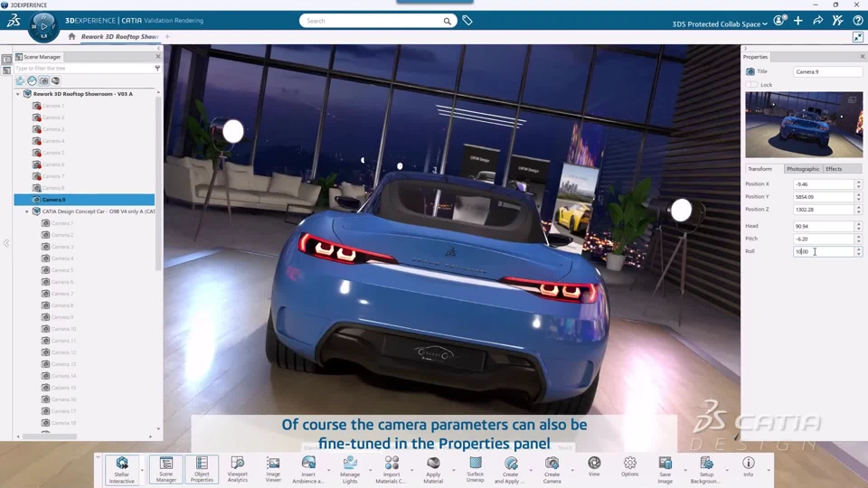Increment the Position X stepper

(859, 182)
